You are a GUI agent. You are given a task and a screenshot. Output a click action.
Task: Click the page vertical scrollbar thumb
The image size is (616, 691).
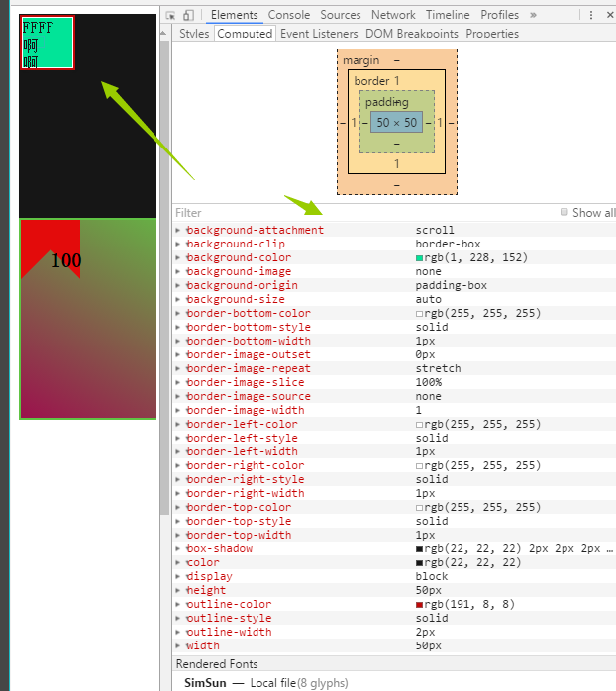tap(164, 277)
